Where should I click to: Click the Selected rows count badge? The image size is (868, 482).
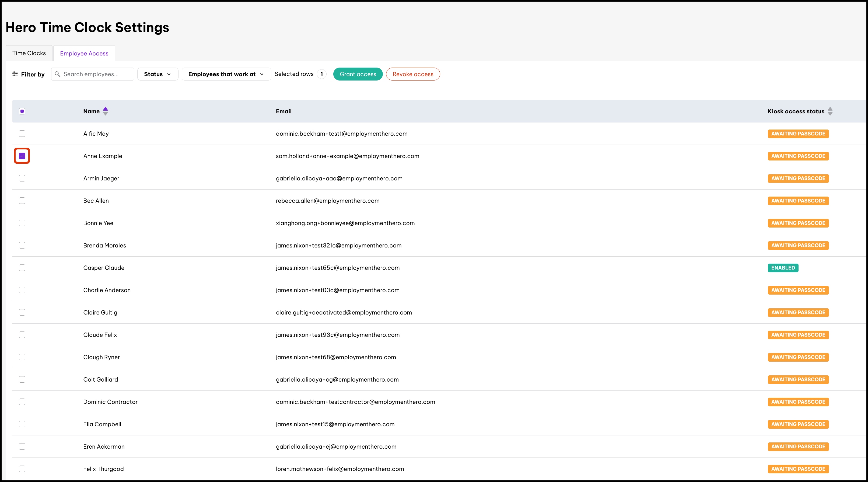[x=321, y=74]
